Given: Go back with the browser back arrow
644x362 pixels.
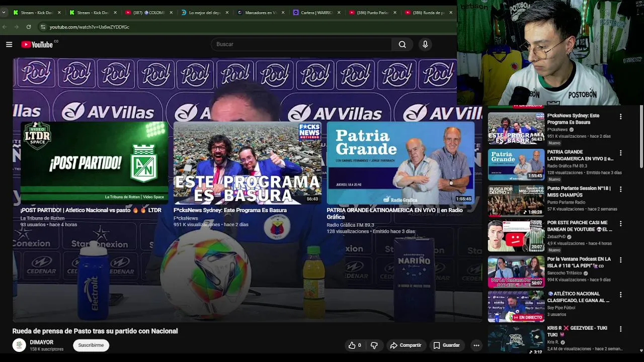Looking at the screenshot, I should tap(5, 27).
